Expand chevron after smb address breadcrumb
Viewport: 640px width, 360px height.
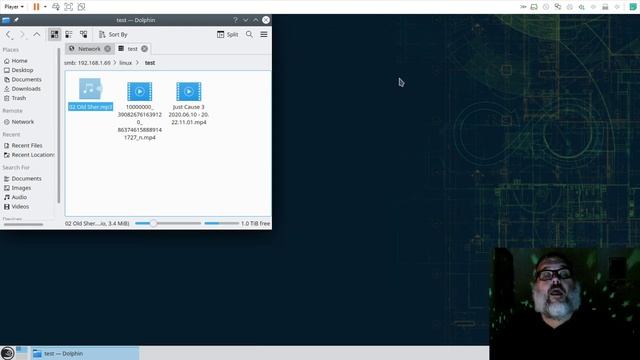(x=115, y=63)
